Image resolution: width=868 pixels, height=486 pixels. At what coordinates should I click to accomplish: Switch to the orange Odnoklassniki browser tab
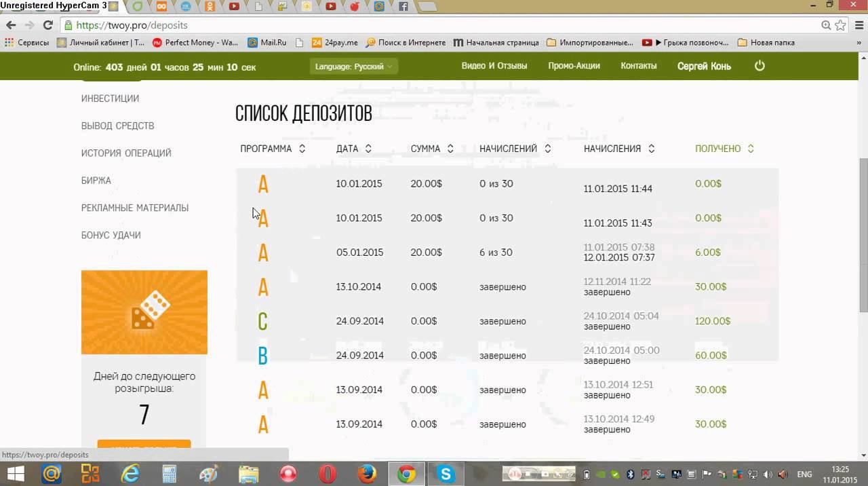[x=210, y=6]
